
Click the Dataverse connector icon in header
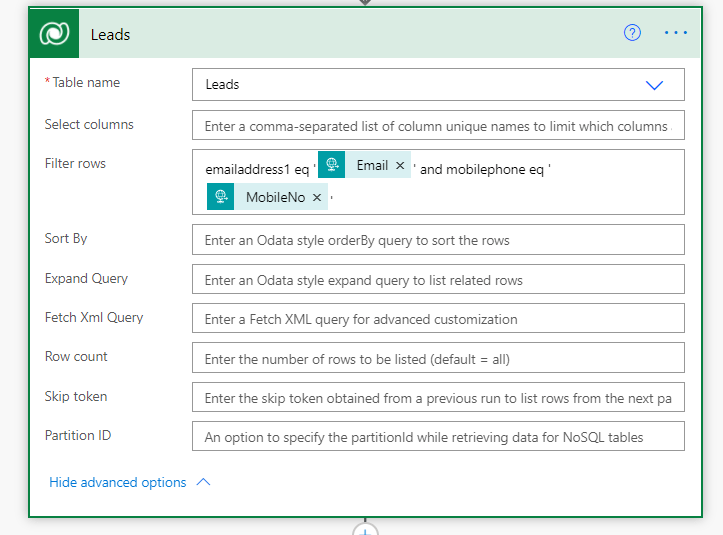(x=54, y=34)
